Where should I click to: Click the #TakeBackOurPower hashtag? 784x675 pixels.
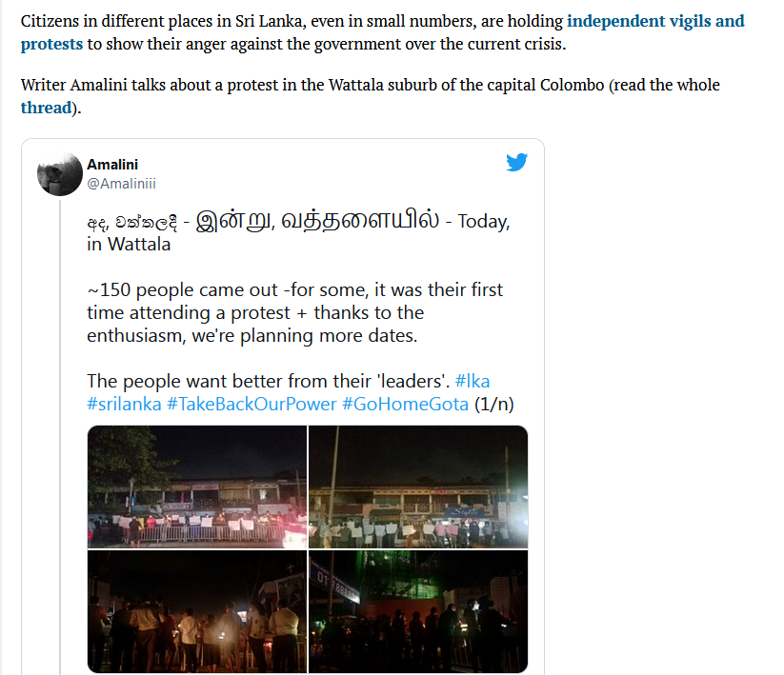(252, 404)
